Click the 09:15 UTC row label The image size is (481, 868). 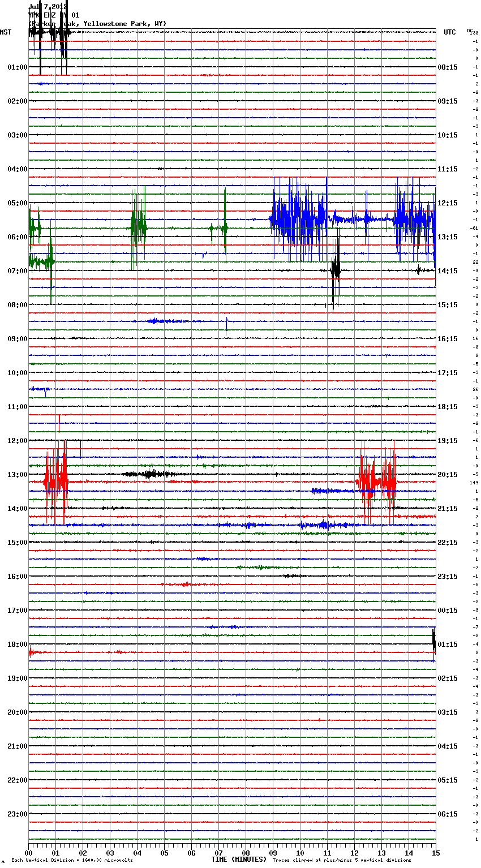448,101
